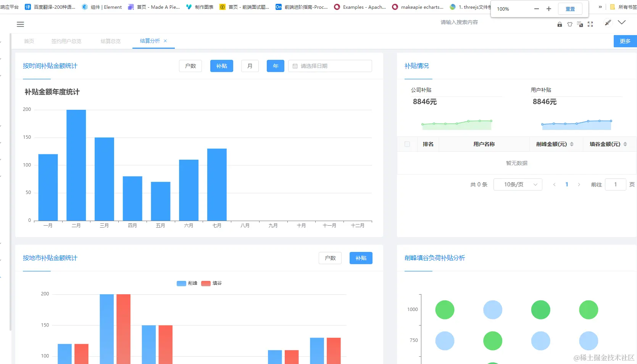This screenshot has height=364, width=637.
Task: Go to next page arrow
Action: coord(579,184)
